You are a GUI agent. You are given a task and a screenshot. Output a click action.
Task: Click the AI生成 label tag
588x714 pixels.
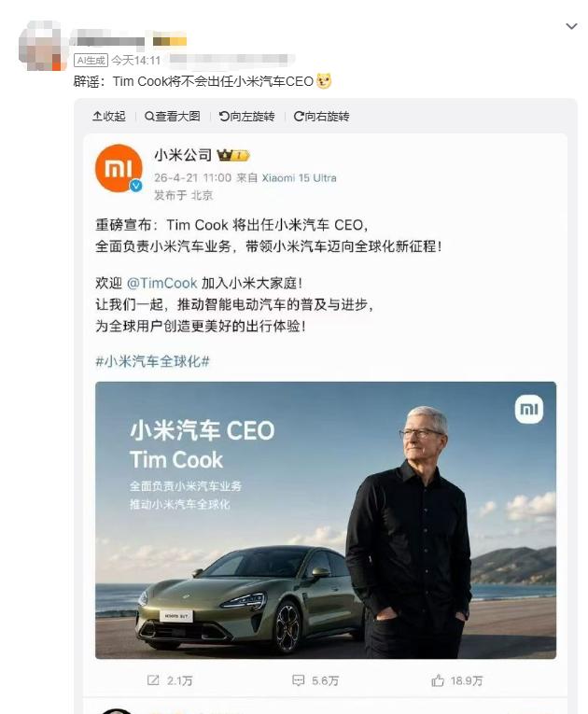coord(91,60)
